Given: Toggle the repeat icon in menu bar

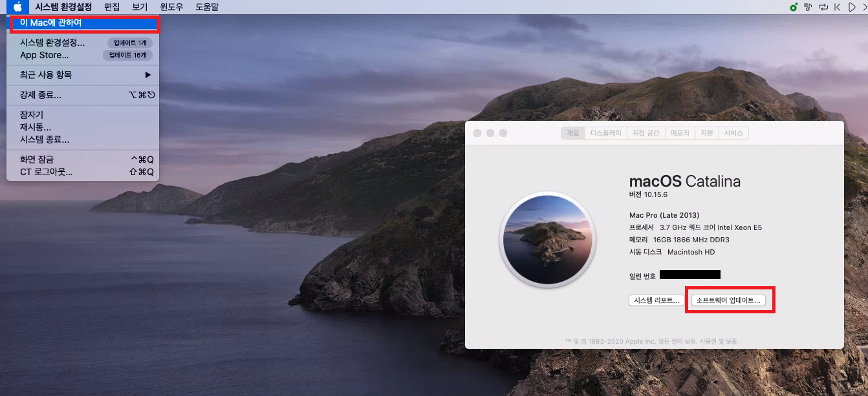Looking at the screenshot, I should [x=823, y=7].
